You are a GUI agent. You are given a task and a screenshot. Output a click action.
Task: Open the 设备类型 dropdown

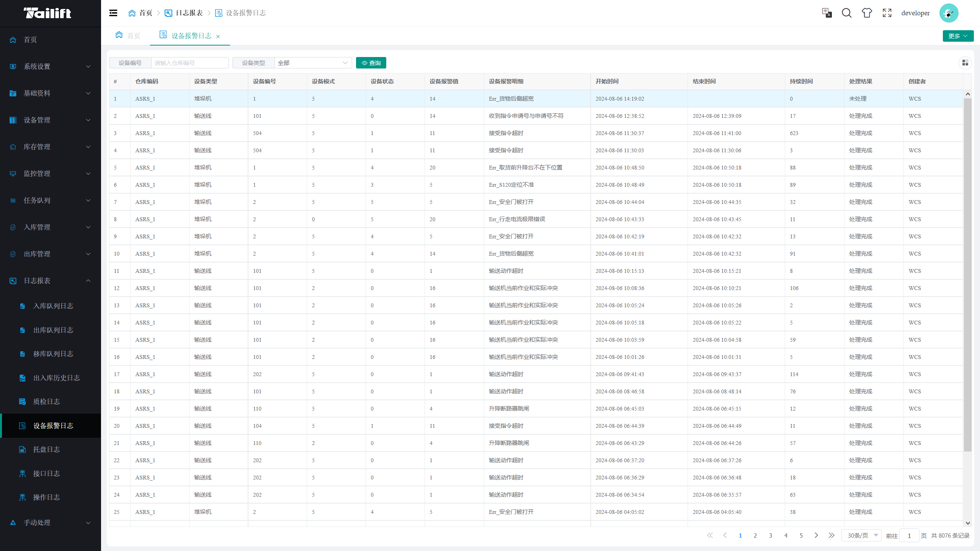coord(313,63)
